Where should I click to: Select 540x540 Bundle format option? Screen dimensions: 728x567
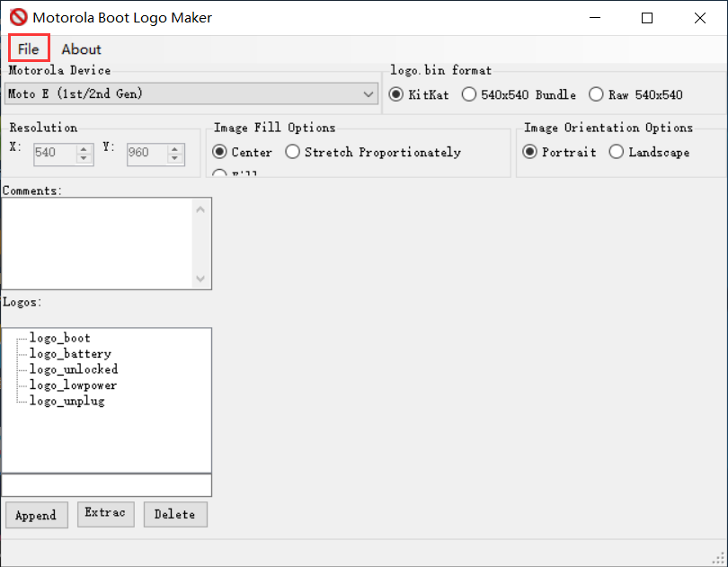(469, 94)
